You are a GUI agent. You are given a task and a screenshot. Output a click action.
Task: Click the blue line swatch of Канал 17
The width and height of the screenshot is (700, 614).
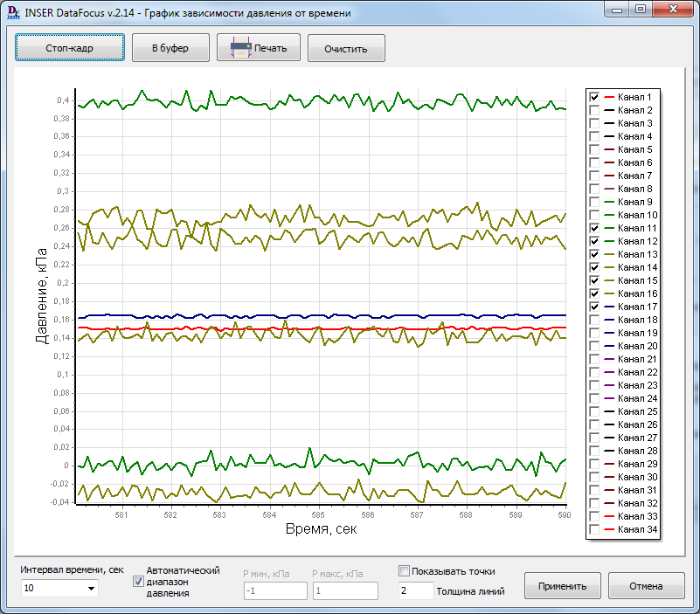click(x=609, y=307)
